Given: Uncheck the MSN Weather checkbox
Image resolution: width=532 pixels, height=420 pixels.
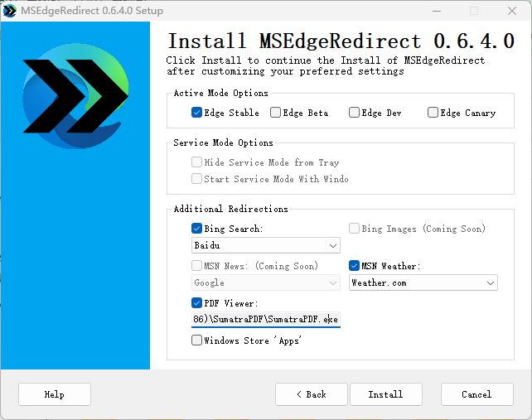Looking at the screenshot, I should click(x=354, y=266).
